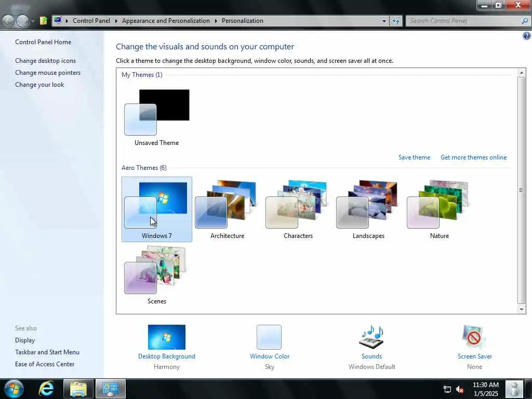Expand arrow after Control Panel breadcrumb
532x399 pixels.
(116, 21)
